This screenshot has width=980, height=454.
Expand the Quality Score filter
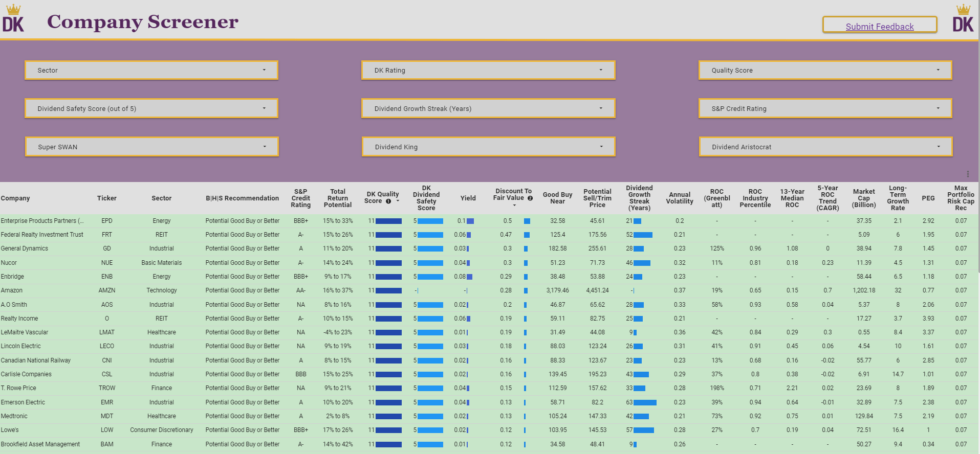pos(825,71)
